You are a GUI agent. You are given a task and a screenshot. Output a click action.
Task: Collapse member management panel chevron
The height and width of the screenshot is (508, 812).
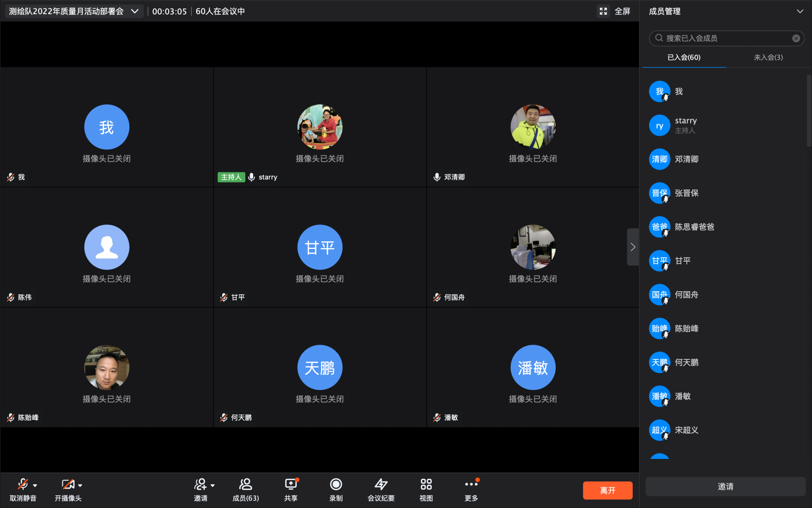[800, 11]
